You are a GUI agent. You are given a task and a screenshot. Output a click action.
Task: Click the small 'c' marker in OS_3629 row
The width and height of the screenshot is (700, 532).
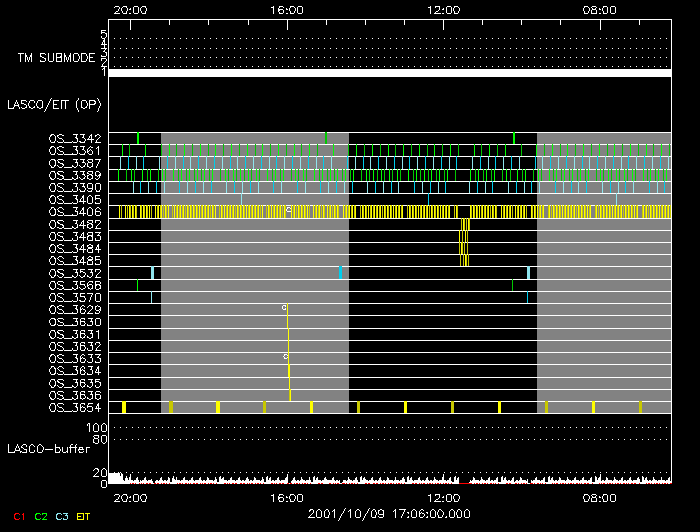click(x=284, y=307)
